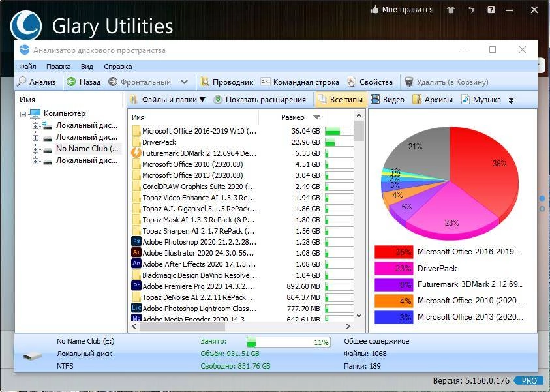Click the shirt skin icon in Glary Utilities
550x392 pixels.
pos(451,10)
